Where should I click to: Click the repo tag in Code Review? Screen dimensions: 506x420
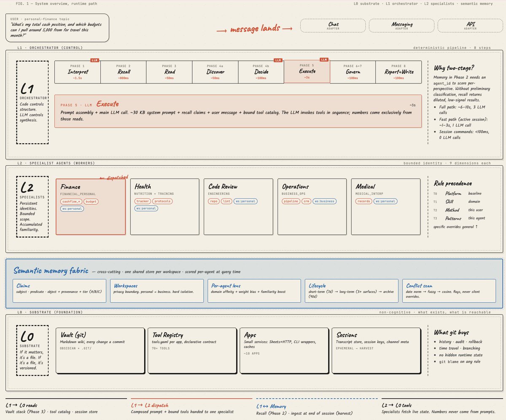(214, 201)
